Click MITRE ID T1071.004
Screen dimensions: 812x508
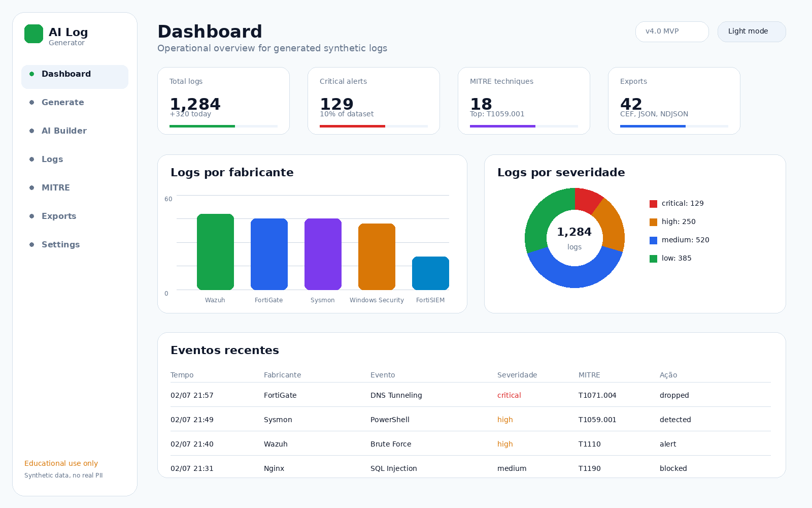(597, 395)
